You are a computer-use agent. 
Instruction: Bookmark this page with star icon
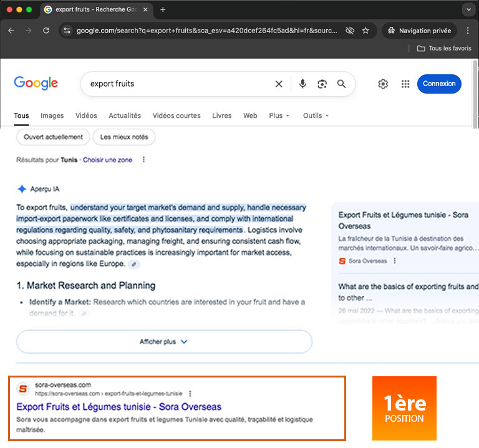coord(365,31)
